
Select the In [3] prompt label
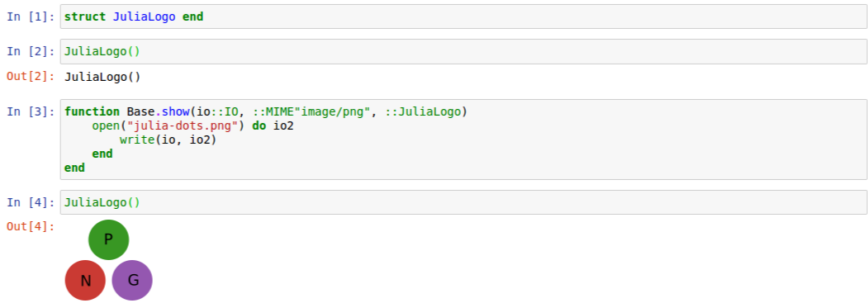point(31,111)
